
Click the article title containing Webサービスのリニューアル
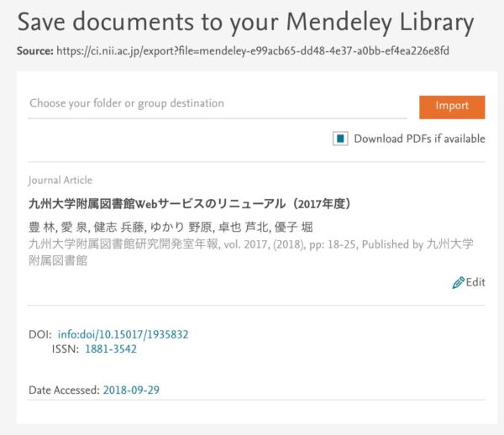tap(189, 203)
